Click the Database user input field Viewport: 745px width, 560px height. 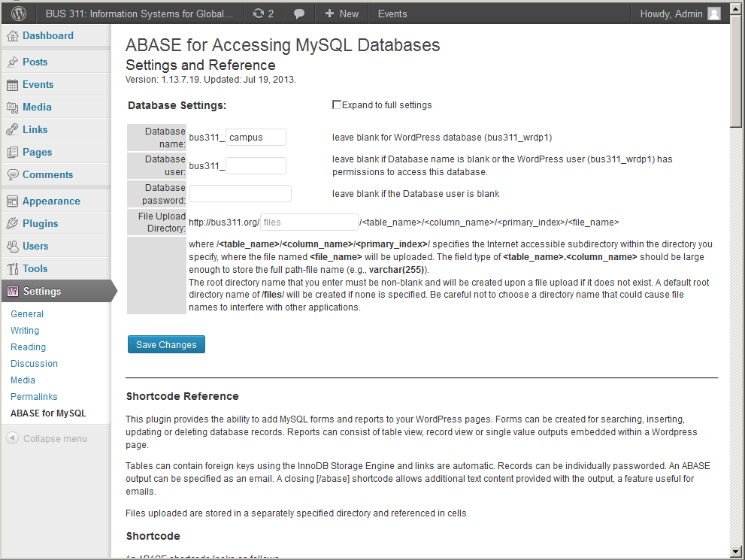point(256,166)
